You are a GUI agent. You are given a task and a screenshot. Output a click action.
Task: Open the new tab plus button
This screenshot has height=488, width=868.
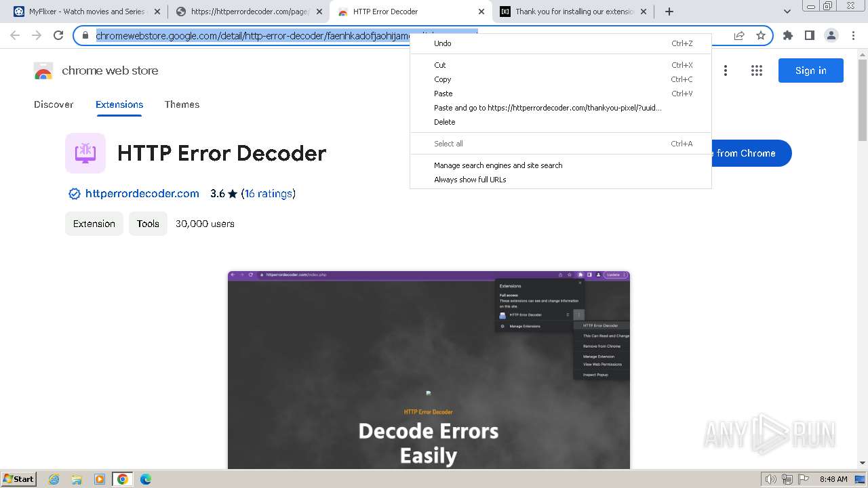coord(669,12)
